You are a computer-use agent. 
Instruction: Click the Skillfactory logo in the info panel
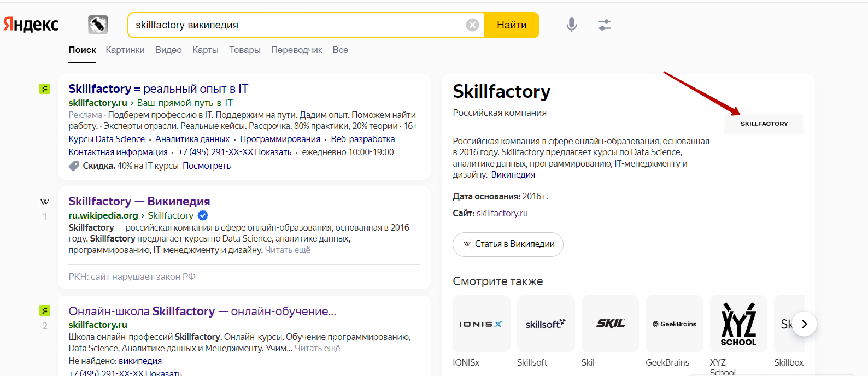tap(764, 124)
